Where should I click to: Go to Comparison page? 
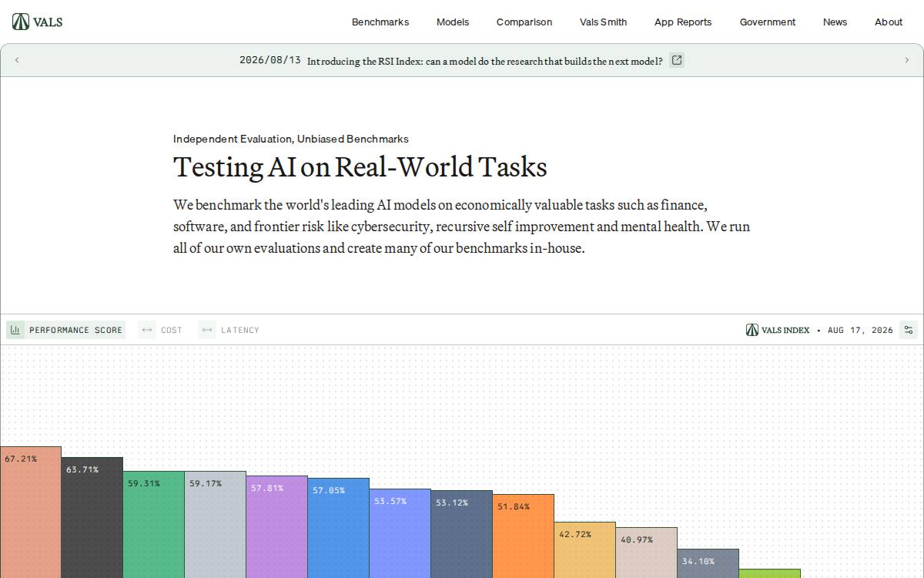tap(524, 22)
